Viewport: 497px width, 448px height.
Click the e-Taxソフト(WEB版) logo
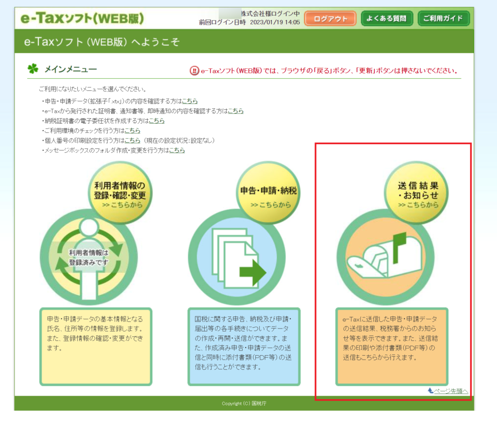coord(83,18)
